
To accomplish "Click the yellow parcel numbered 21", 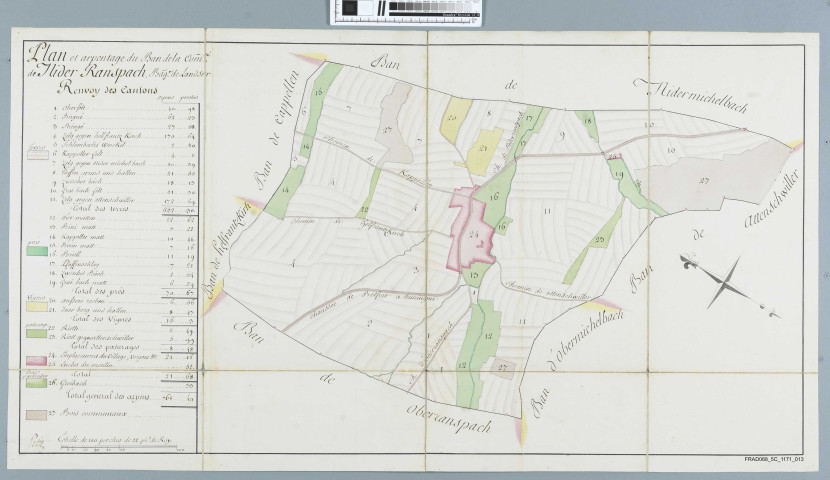I will click(483, 151).
